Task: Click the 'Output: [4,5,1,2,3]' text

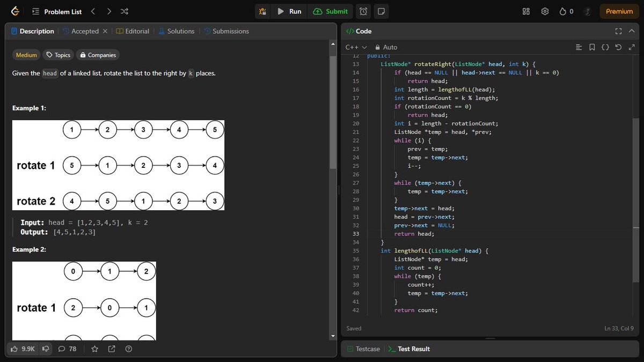Action: tap(58, 232)
